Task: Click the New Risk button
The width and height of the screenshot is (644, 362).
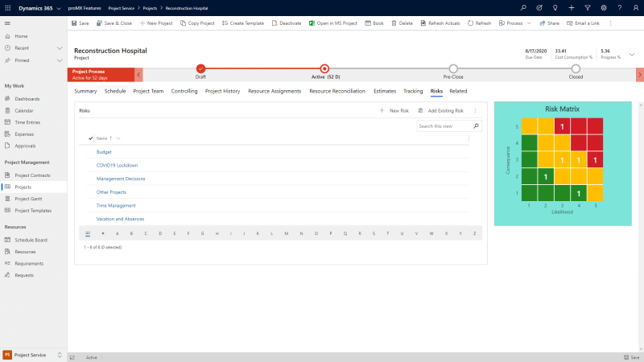Action: point(394,110)
